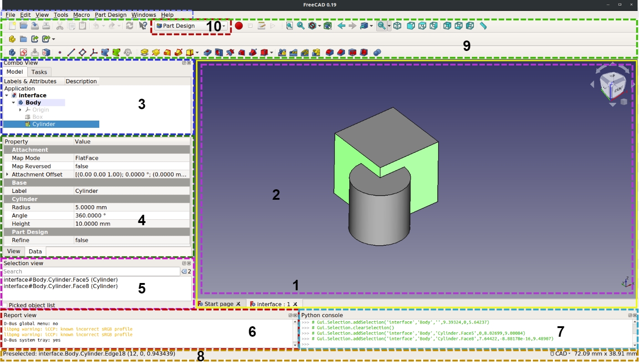Switch to the Tasks tab
Viewport: 639px width, 364px height.
(x=39, y=72)
